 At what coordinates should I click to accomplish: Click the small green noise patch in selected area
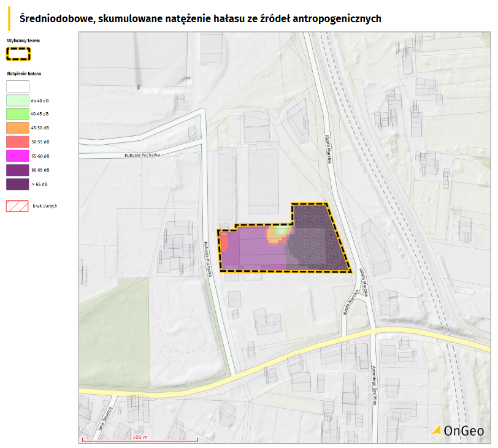(x=282, y=231)
